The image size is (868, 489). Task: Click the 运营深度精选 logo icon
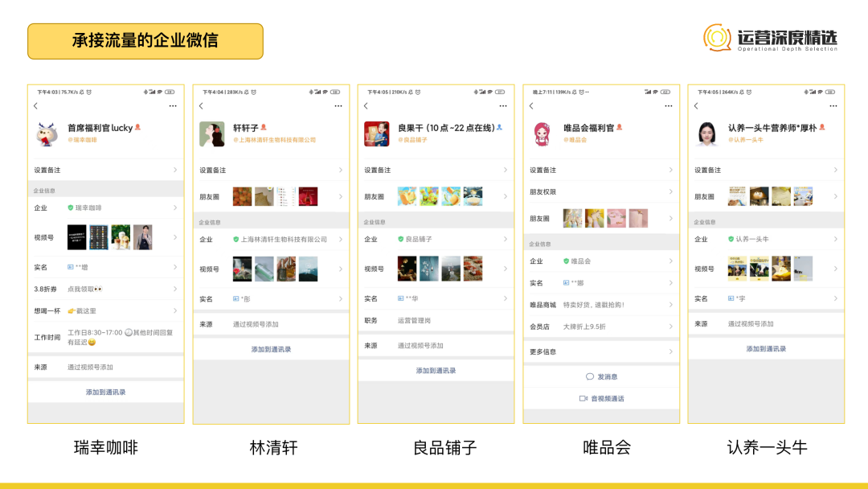click(717, 38)
